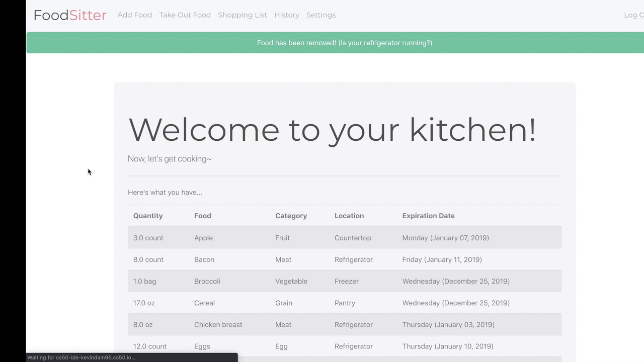Select 'Friday (January 11, 2019)' date cell

click(442, 259)
